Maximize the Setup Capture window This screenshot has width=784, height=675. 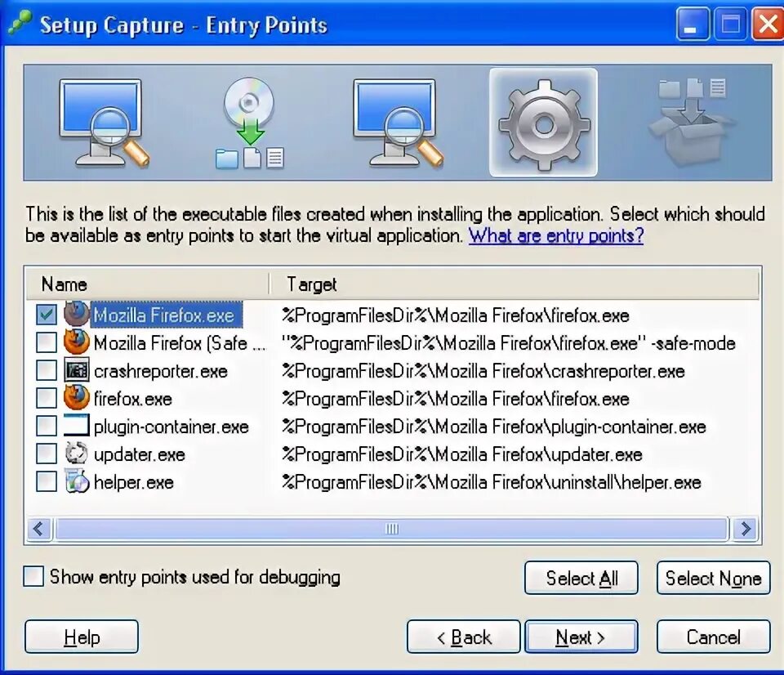[730, 24]
